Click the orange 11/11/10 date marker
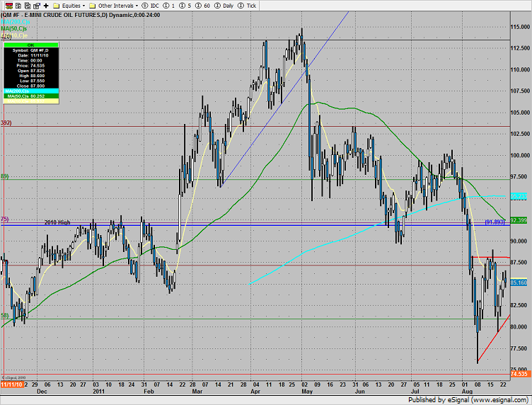The image size is (532, 405). [x=12, y=384]
